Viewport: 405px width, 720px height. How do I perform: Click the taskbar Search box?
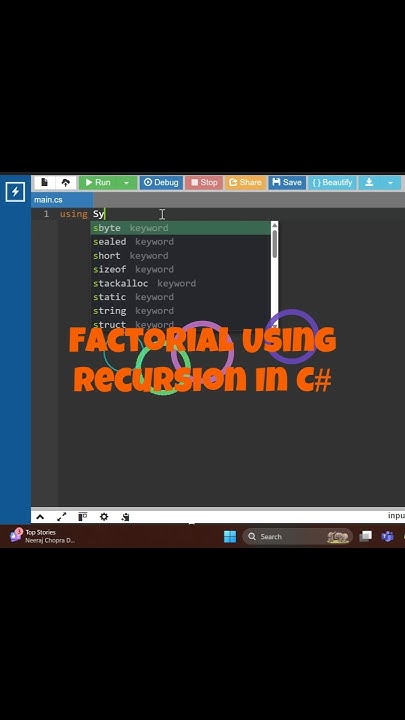(297, 536)
